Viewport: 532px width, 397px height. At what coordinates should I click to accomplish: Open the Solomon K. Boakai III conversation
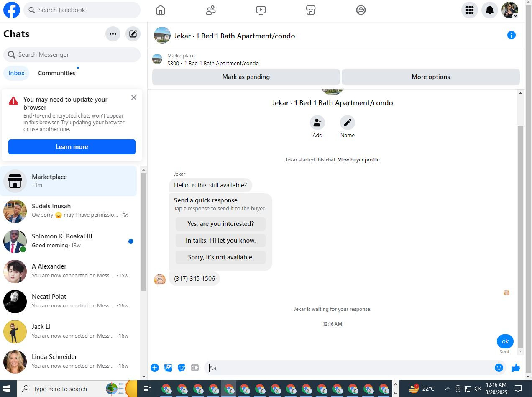pos(69,241)
